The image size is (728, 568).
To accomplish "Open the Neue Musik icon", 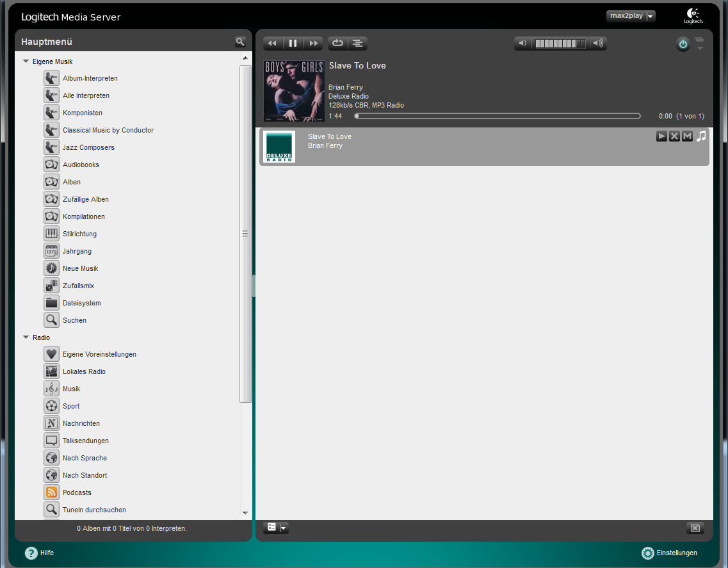I will click(51, 268).
